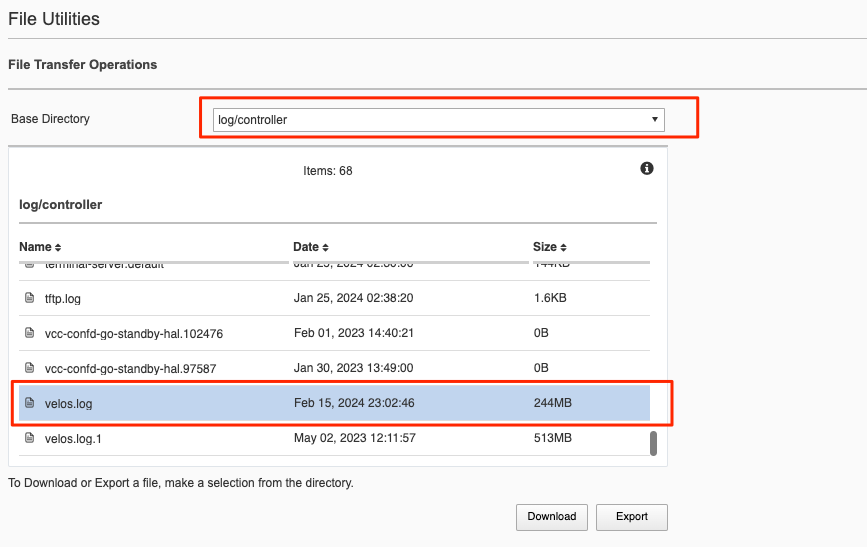
Task: Sort the file list by Size
Action: coord(550,247)
